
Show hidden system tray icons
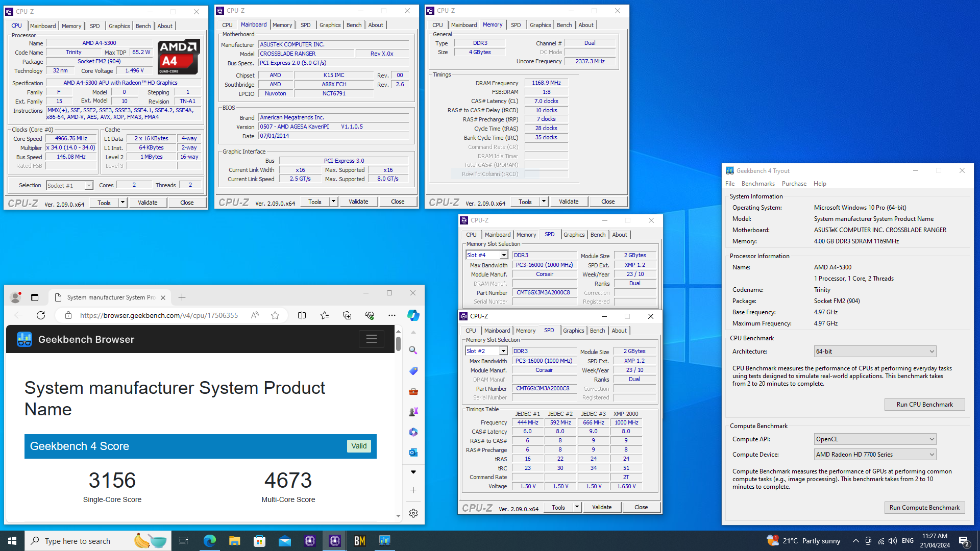[x=855, y=541]
